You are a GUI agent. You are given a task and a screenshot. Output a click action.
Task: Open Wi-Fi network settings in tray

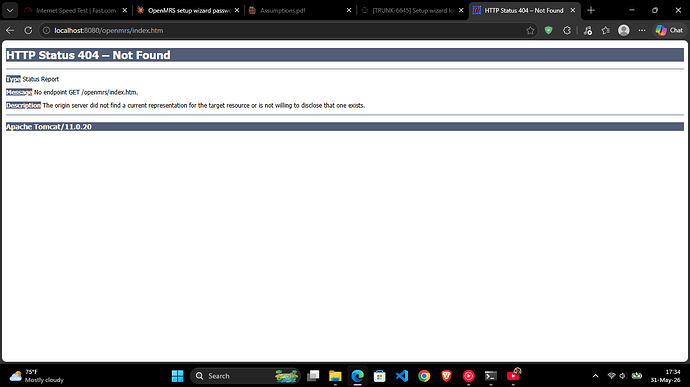(611, 376)
